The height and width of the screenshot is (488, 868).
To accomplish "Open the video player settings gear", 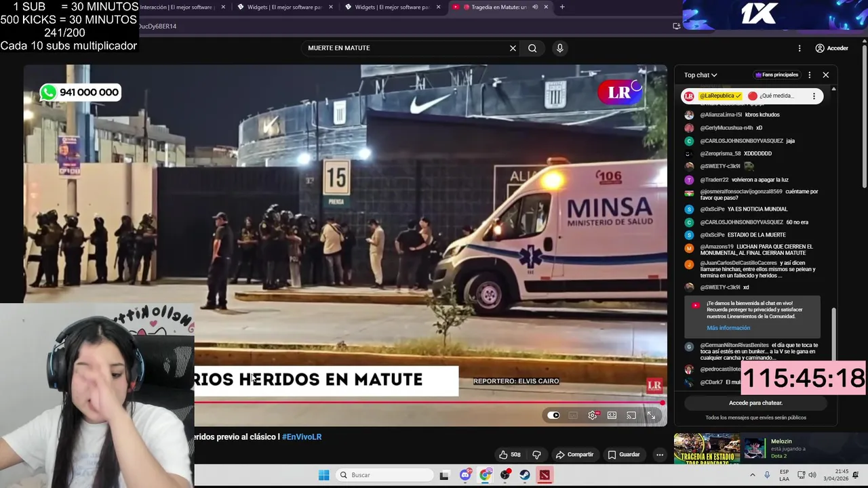I will click(x=593, y=415).
